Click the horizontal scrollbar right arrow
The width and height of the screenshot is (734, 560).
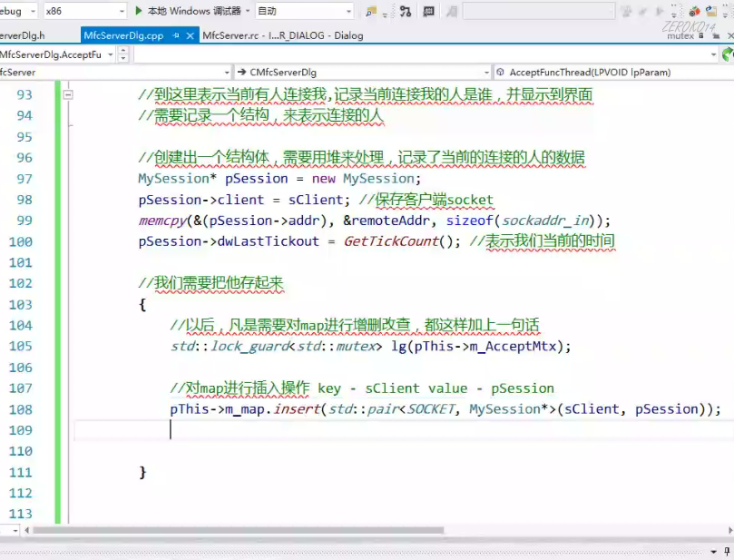coord(730,530)
